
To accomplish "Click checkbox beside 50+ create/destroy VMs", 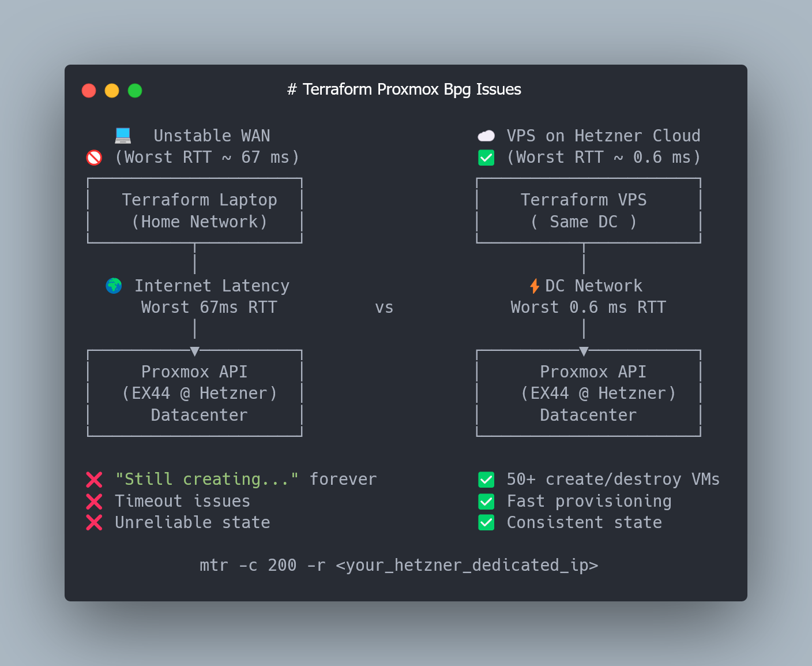I will [x=486, y=480].
